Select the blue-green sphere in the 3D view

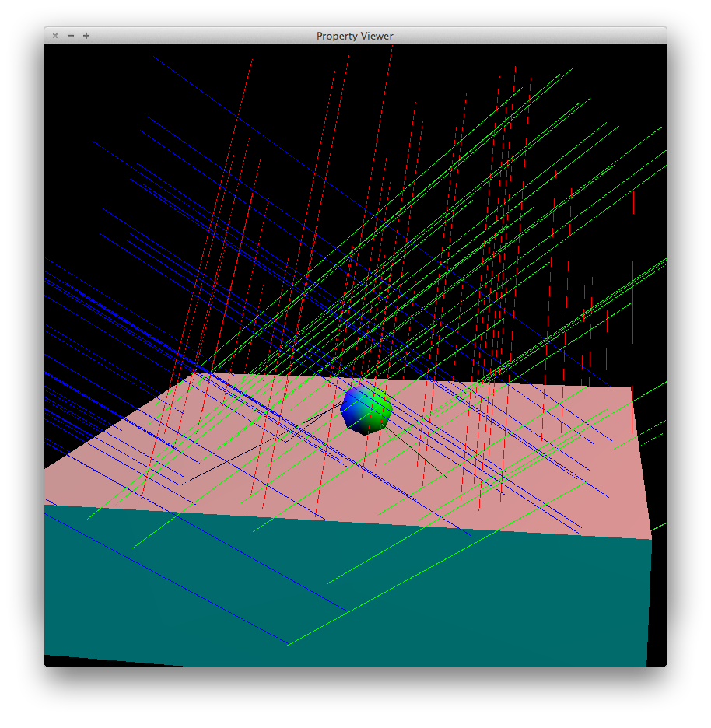366,411
